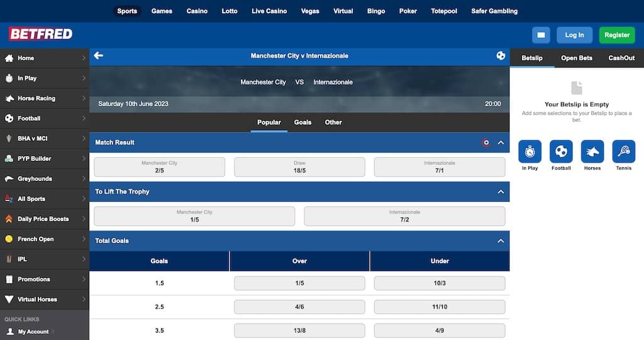Click the Horse Racing sidebar icon
Viewport: 644px width, 340px height.
pos(9,98)
